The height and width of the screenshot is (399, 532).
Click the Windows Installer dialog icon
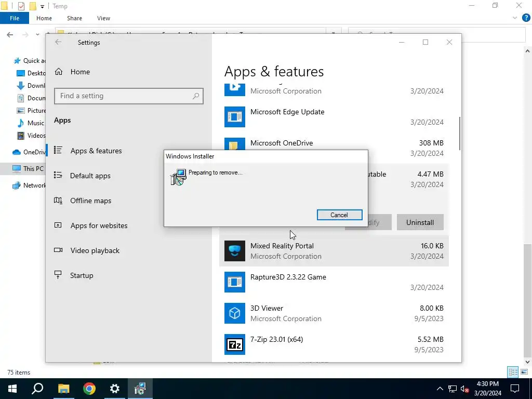point(179,177)
